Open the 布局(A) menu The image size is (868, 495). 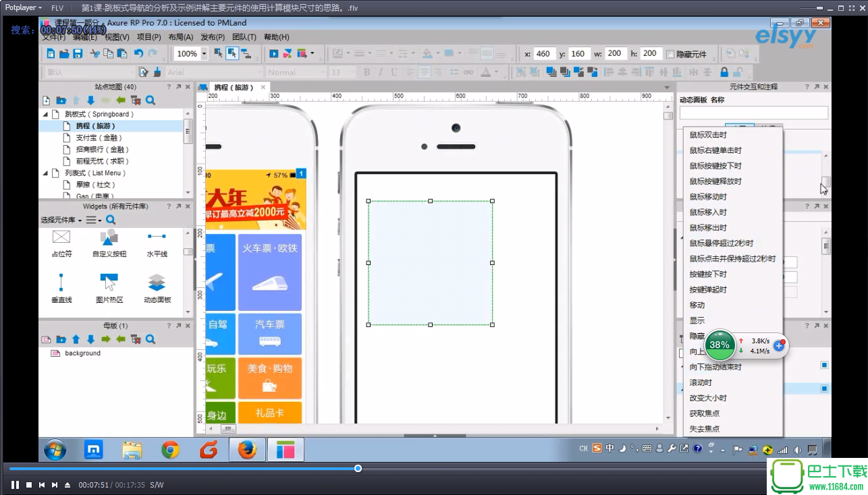pyautogui.click(x=181, y=37)
